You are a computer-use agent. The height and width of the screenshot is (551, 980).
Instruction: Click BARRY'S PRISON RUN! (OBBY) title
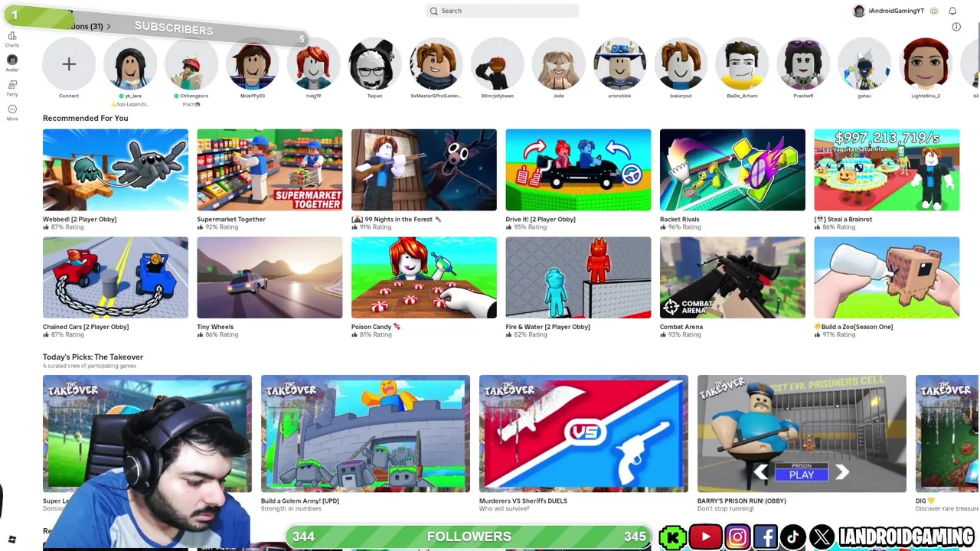click(742, 501)
